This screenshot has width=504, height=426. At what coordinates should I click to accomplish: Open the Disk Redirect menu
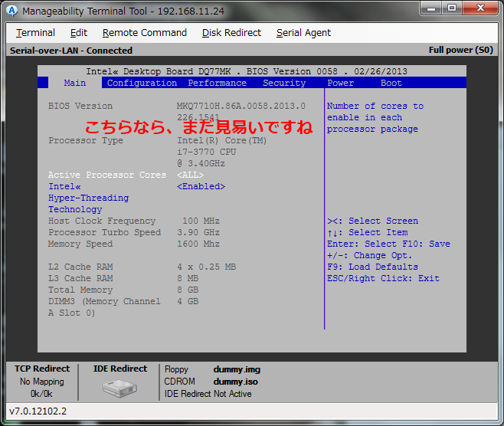pos(231,33)
